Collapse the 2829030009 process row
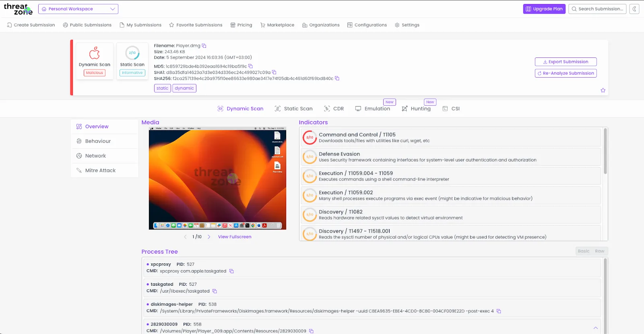Viewport: 644px width, 334px height. [596, 328]
